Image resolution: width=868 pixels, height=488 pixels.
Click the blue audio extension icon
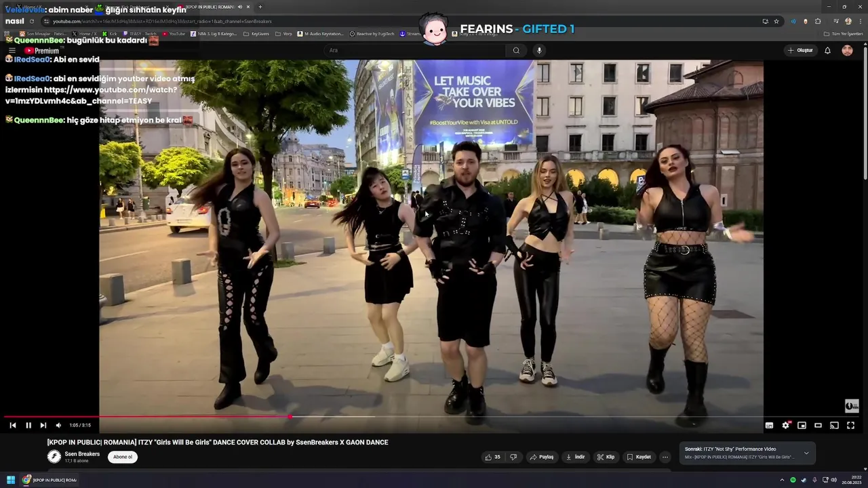[x=793, y=21]
